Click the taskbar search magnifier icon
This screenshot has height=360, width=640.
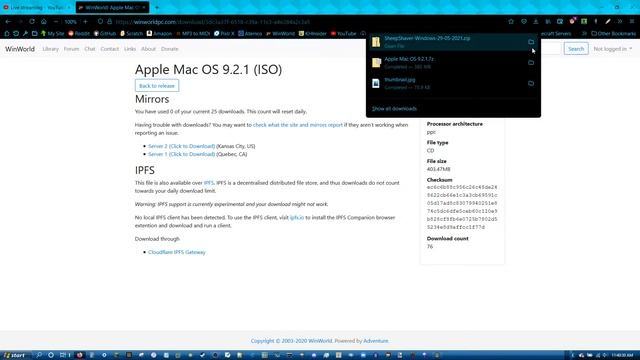[39, 355]
